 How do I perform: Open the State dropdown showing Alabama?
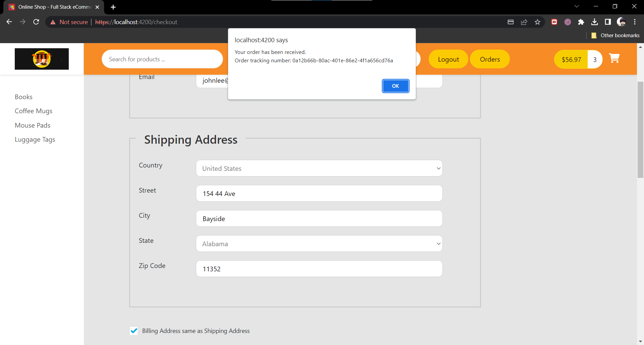click(319, 244)
